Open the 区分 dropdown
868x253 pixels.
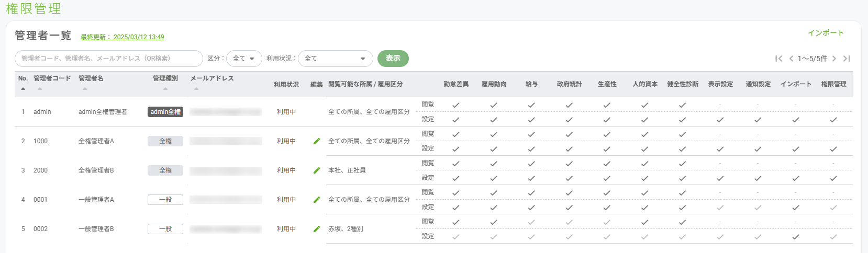click(x=244, y=59)
